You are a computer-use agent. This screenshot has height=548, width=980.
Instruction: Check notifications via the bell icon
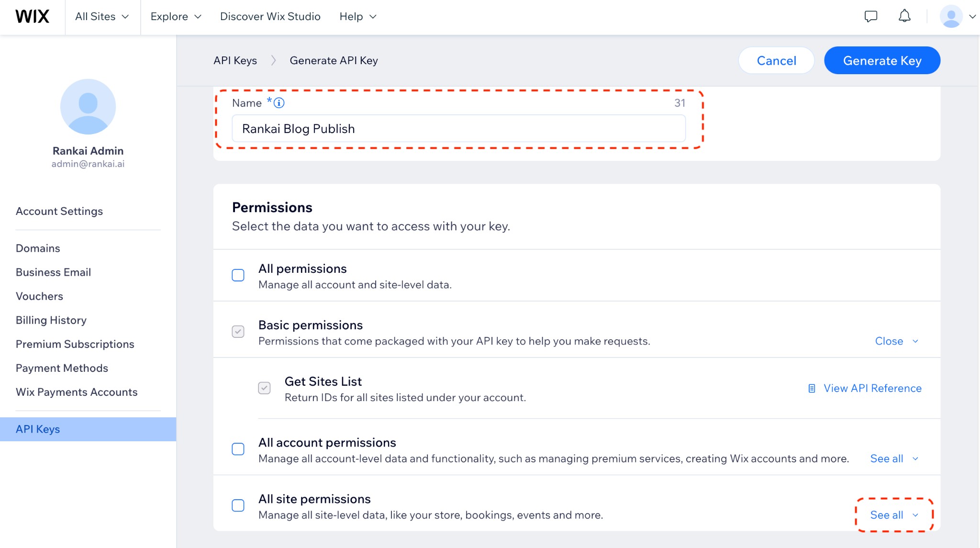click(904, 16)
